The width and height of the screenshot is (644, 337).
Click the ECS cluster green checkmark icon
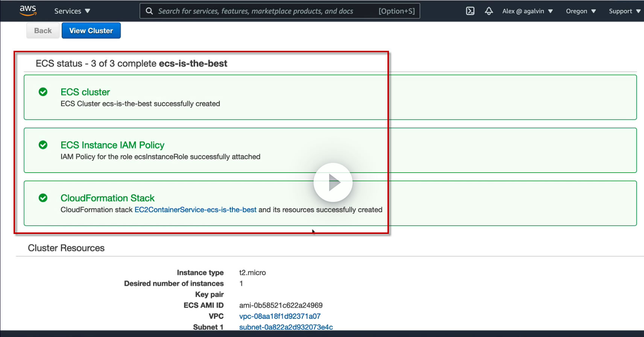point(43,92)
